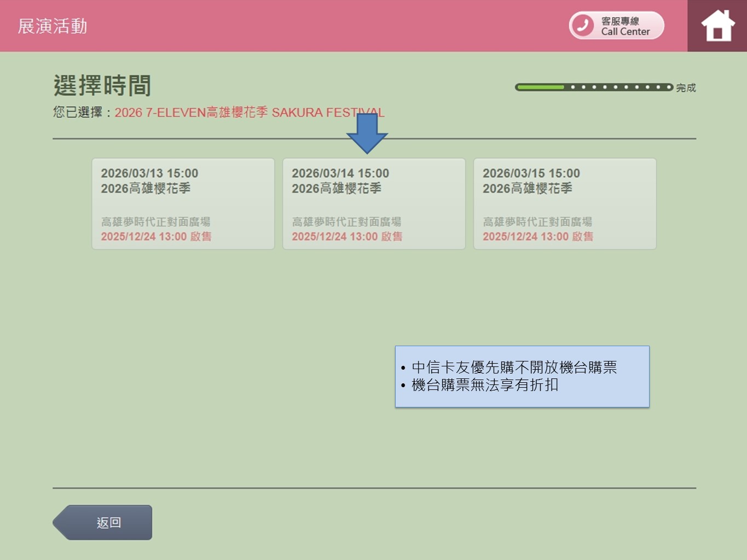The height and width of the screenshot is (560, 747).
Task: Click the 中信卡友優先購 notice line
Action: [514, 367]
